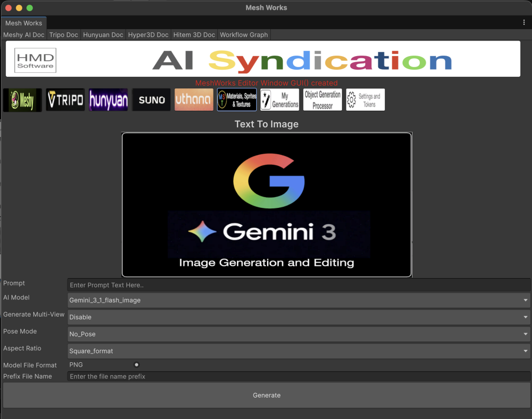Click the Gemini 3 preview image
532x419 pixels.
267,205
